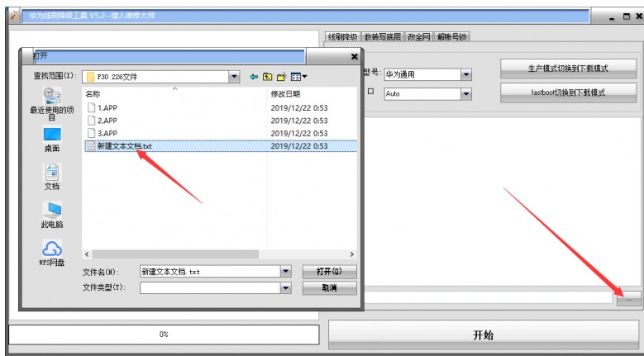This screenshot has height=356, width=644.
Task: Switch to 线刷降级 tab
Action: coord(342,37)
